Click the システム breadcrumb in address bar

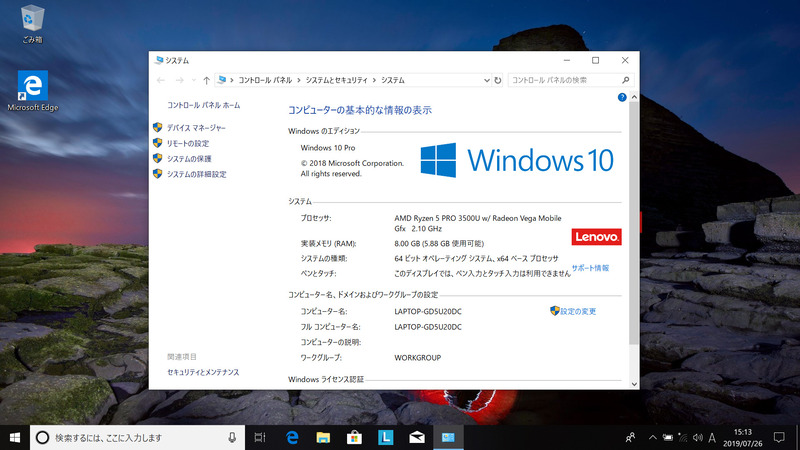[393, 80]
